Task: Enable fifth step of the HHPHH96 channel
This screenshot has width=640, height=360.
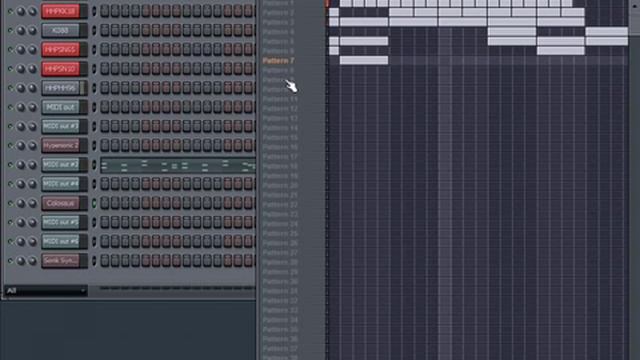Action: 146,88
